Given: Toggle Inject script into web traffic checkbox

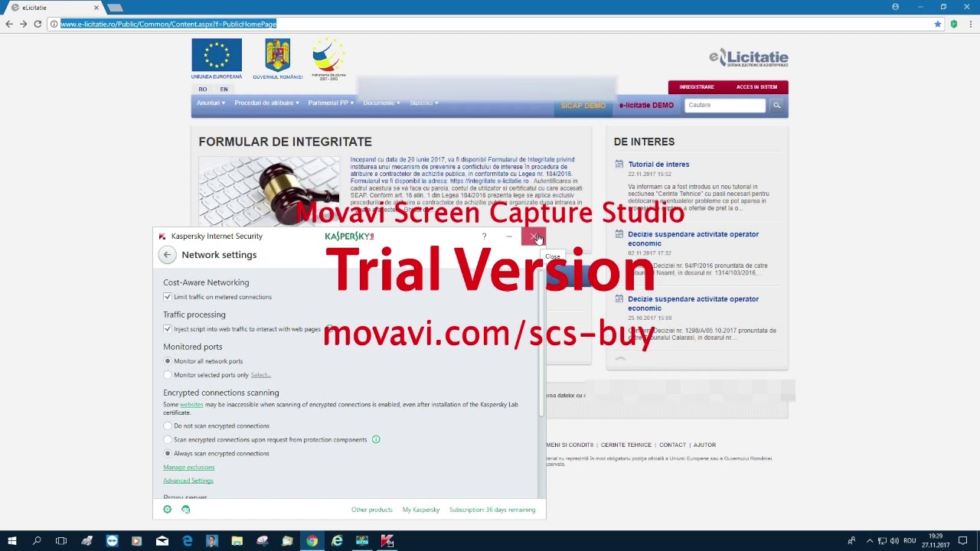Looking at the screenshot, I should [x=167, y=329].
